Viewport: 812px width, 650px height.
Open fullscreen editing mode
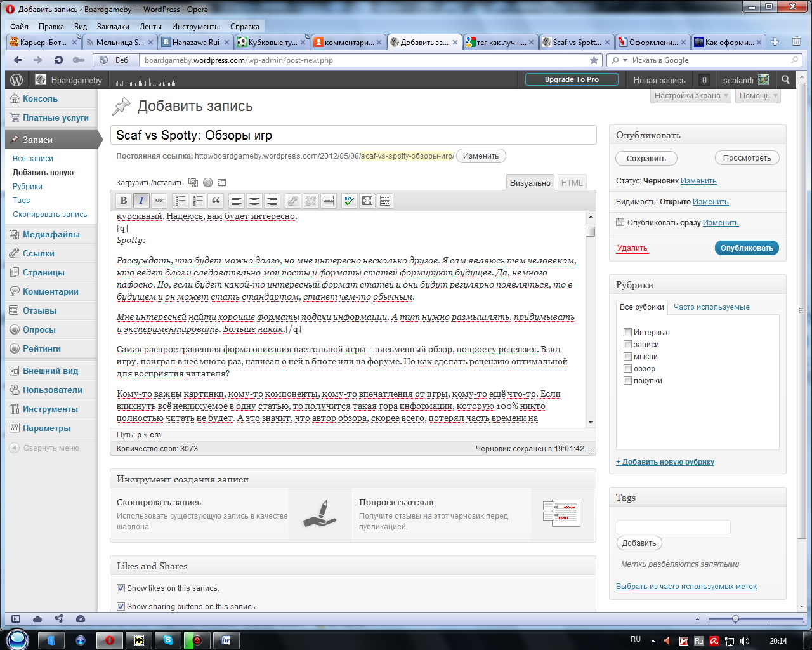[x=367, y=201]
